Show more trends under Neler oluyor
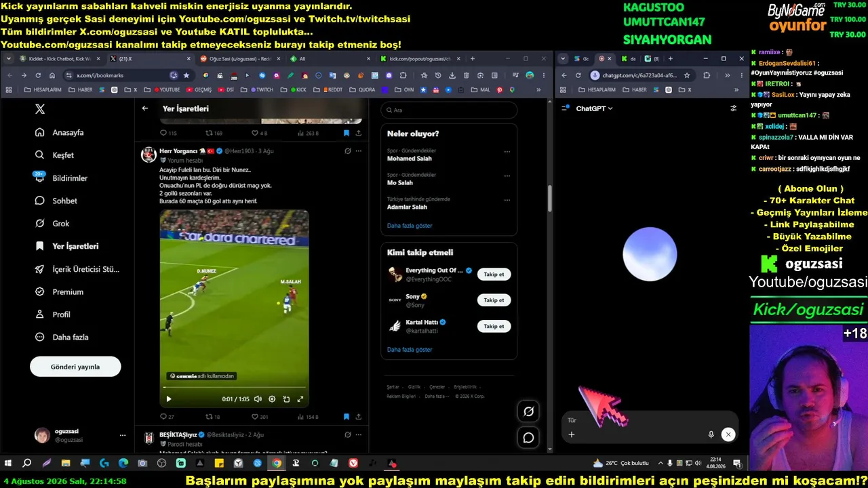The height and width of the screenshot is (488, 868). point(410,226)
